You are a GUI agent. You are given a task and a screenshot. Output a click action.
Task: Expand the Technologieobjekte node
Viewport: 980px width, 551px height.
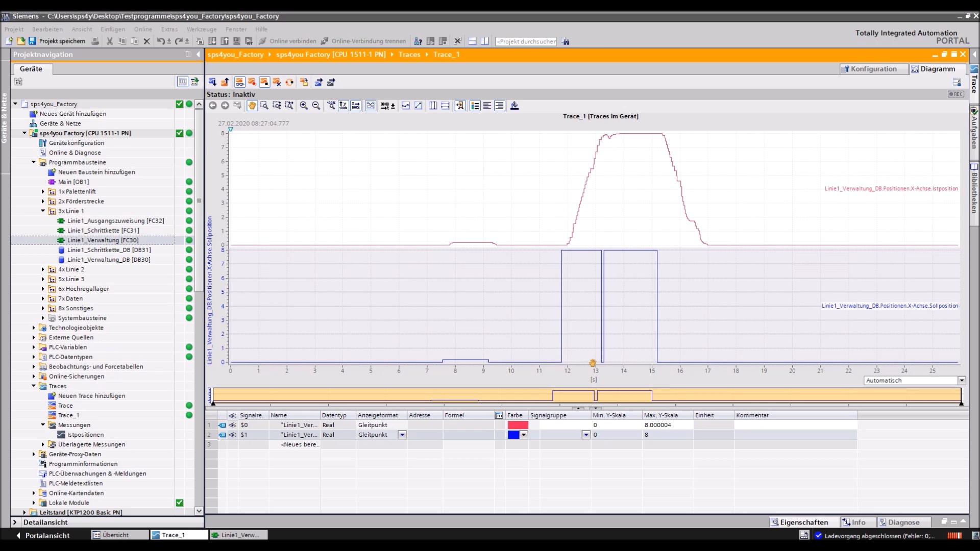tap(34, 328)
